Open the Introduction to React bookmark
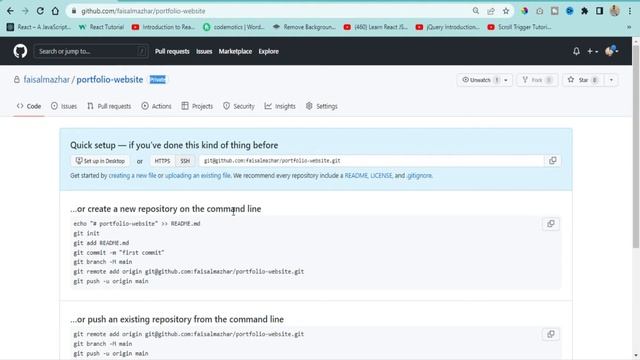Screen dimensions: 640x360 click(x=163, y=27)
